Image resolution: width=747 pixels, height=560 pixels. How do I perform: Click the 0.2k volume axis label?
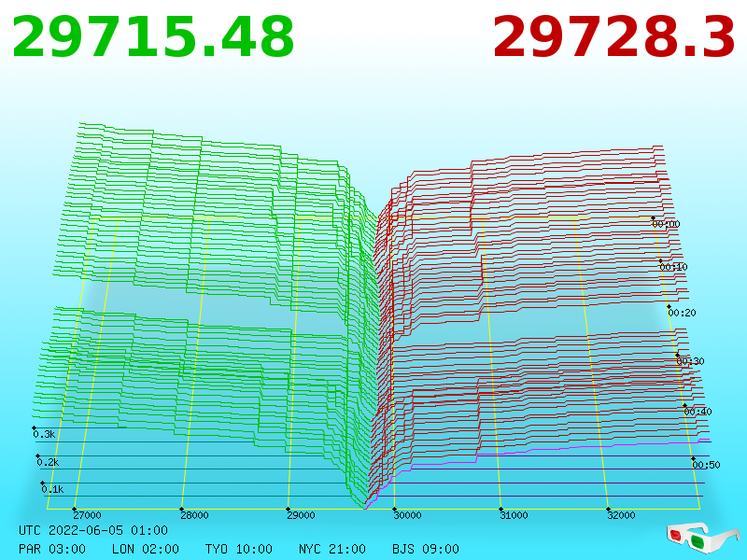pyautogui.click(x=49, y=462)
